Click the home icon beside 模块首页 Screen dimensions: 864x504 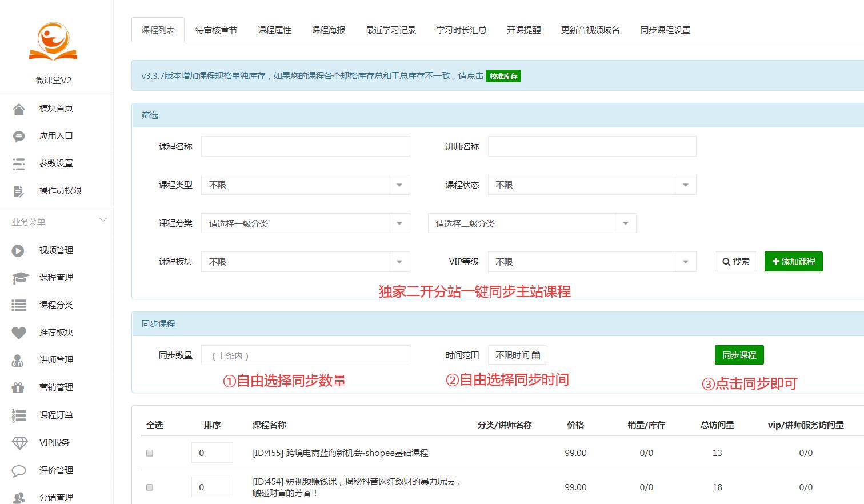(19, 109)
